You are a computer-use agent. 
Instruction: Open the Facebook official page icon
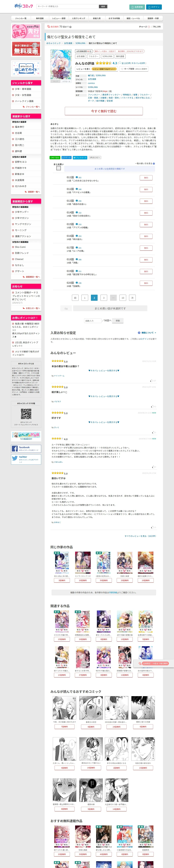[x=15, y=448]
